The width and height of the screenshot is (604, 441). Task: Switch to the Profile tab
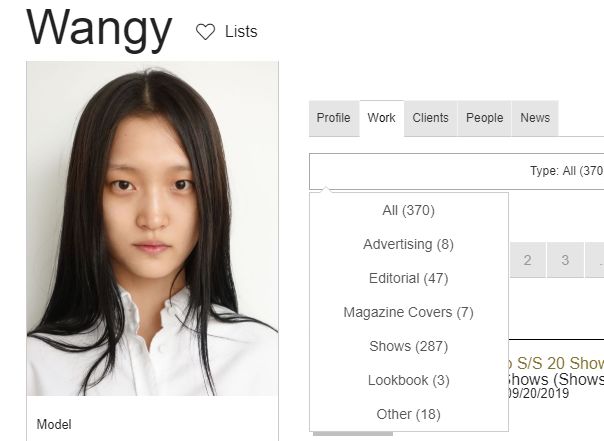(x=334, y=118)
